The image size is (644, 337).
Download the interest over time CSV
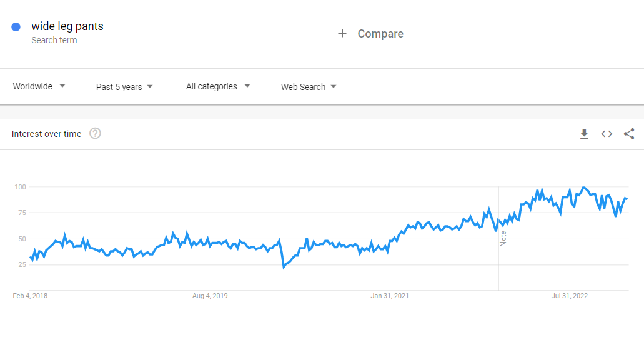584,134
